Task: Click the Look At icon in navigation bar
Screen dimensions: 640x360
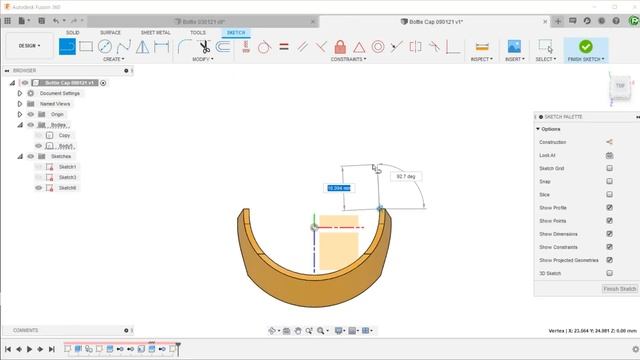Action: point(287,331)
